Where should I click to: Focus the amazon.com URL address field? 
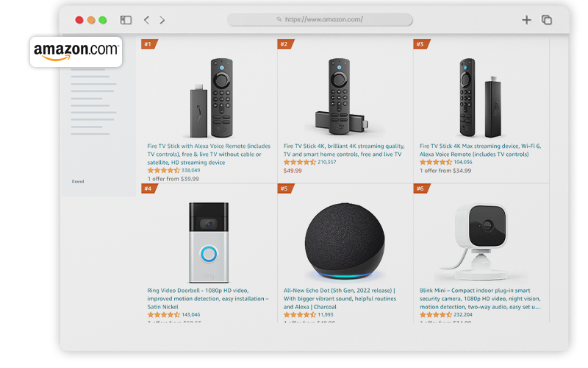(x=320, y=20)
